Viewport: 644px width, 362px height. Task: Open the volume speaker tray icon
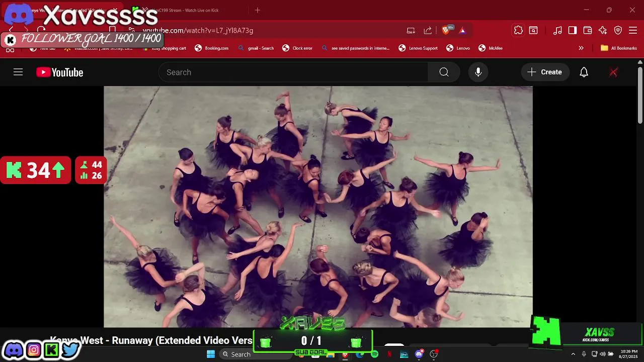603,354
